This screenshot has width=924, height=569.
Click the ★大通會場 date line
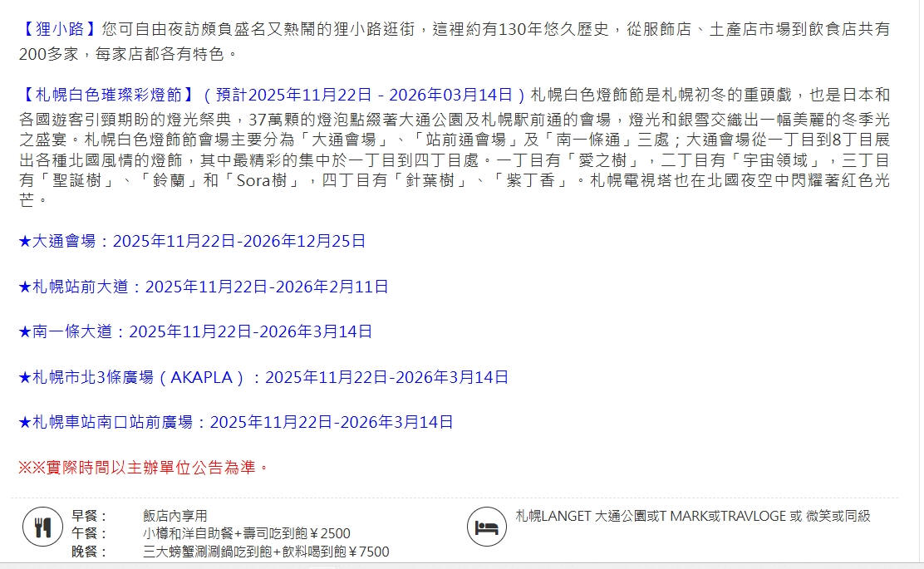click(x=192, y=242)
